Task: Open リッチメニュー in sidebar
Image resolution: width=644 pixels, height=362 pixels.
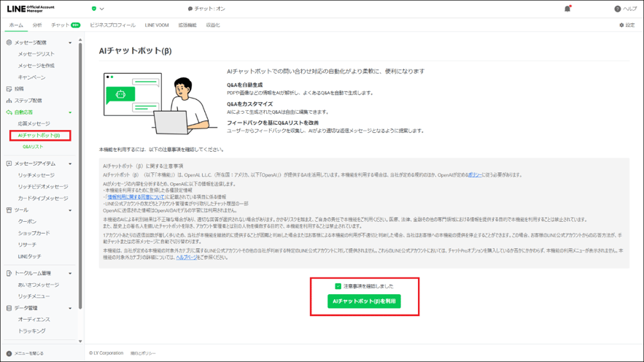Action: coord(34,296)
